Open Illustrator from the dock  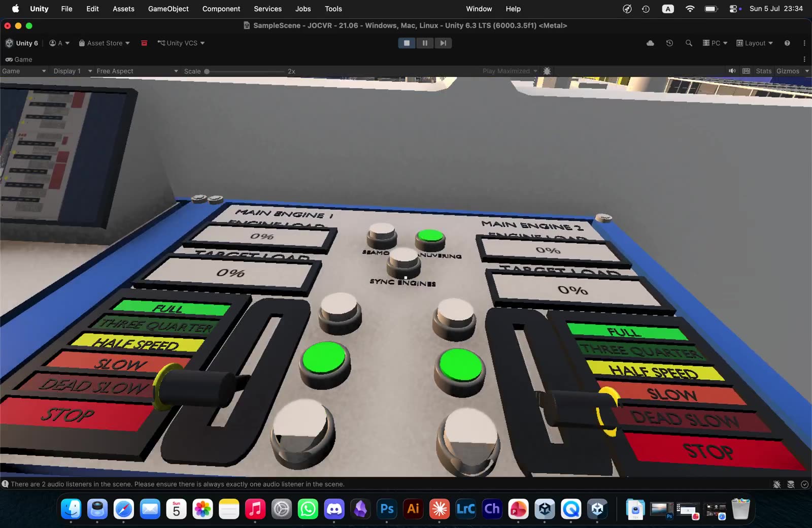coord(413,509)
